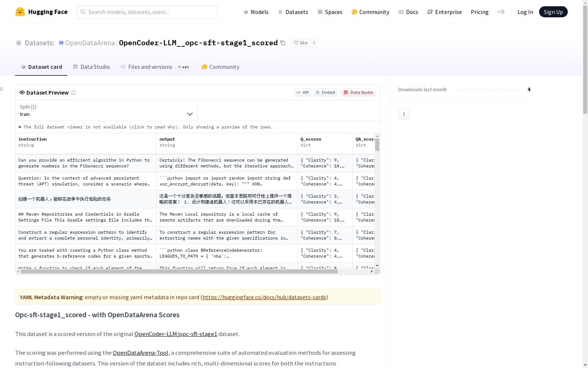Image resolution: width=588 pixels, height=368 pixels.
Task: Click the heart like button
Action: [301, 43]
